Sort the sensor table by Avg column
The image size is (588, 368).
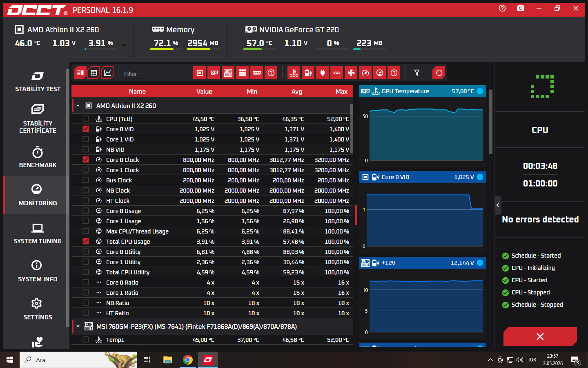(297, 92)
